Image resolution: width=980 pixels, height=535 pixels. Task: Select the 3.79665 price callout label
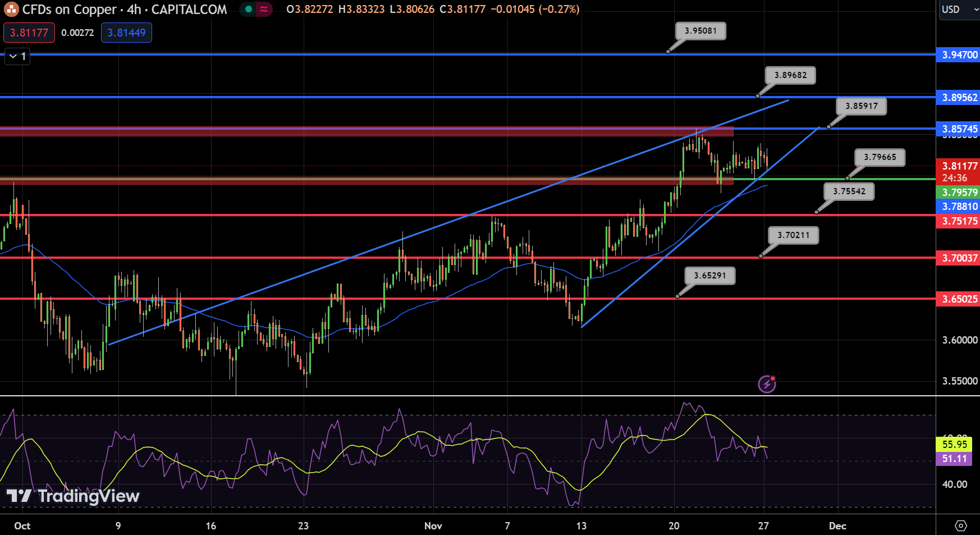(x=880, y=157)
